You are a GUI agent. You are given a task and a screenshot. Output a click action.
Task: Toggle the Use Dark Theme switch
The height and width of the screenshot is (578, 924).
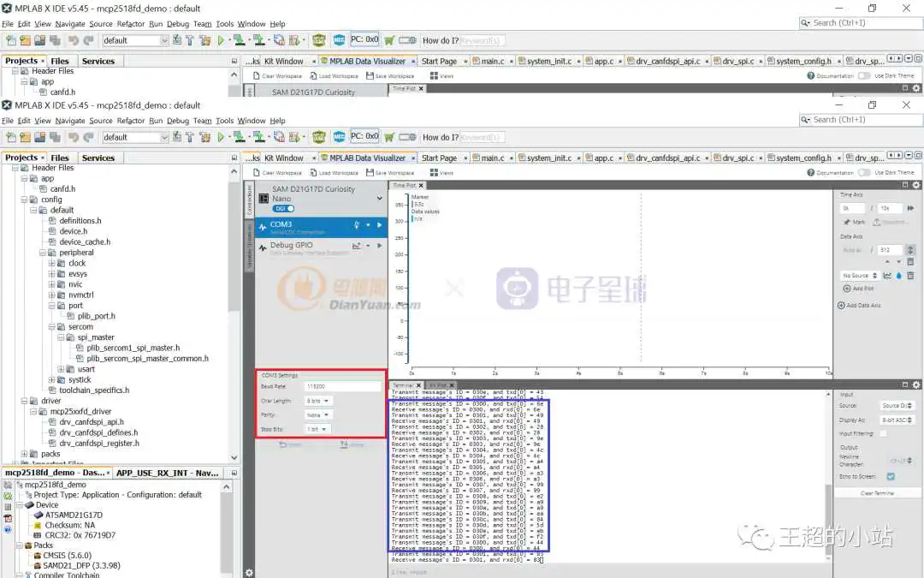pyautogui.click(x=864, y=172)
